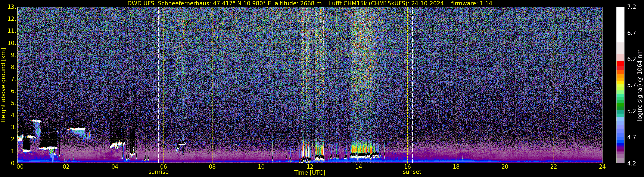Click the x-axis tick label '22'
This screenshot has width=644, height=177.
coord(554,167)
